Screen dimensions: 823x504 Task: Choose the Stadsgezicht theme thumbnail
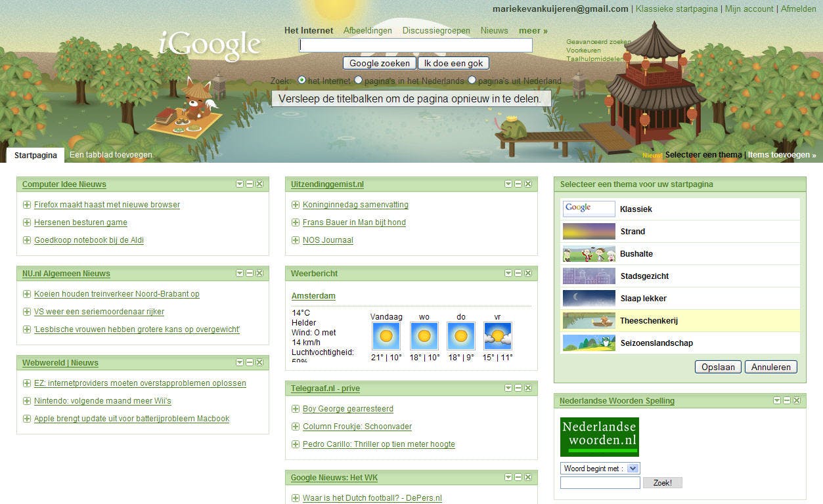click(589, 276)
